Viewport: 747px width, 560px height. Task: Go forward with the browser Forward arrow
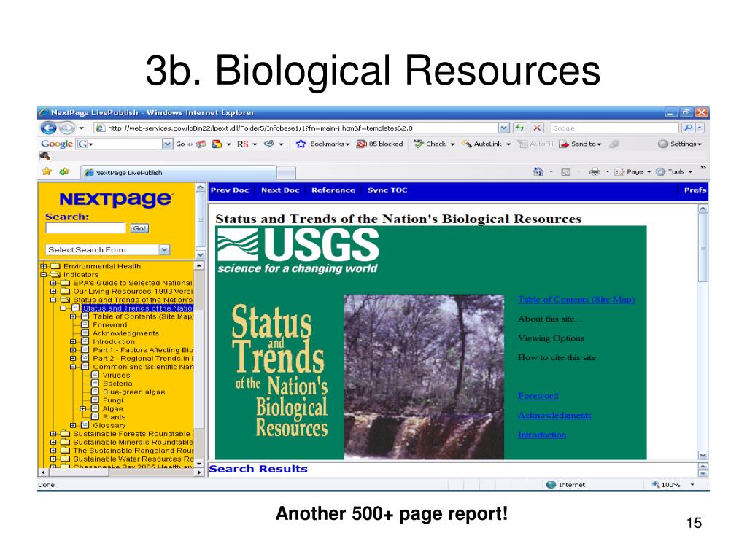pyautogui.click(x=67, y=128)
